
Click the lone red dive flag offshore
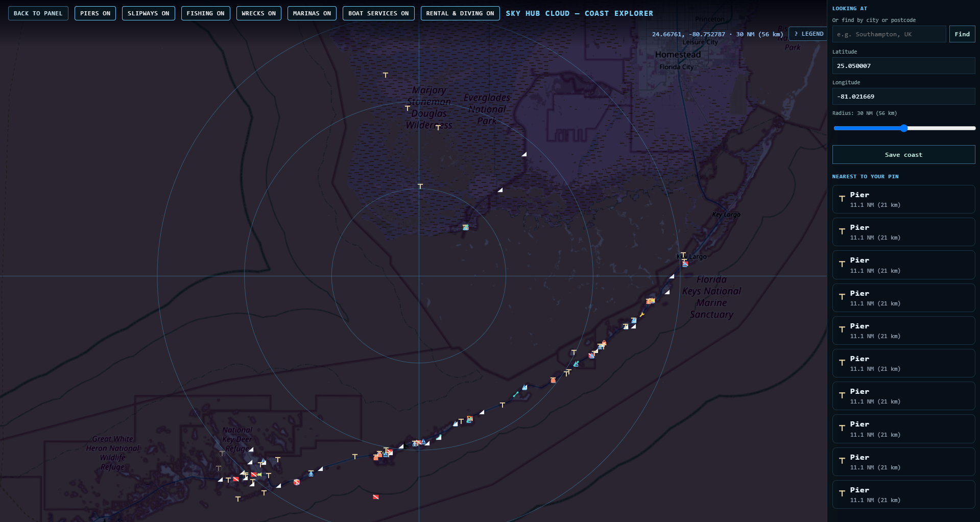[376, 497]
